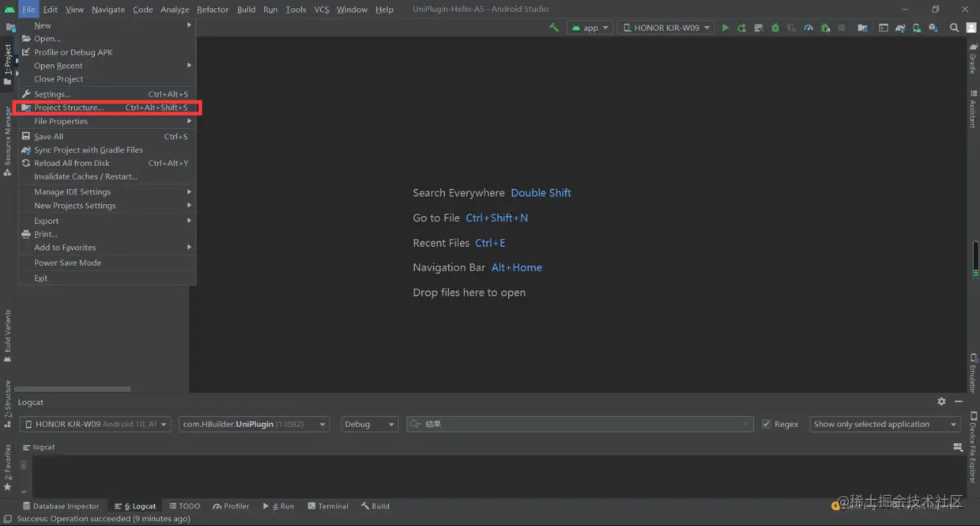Image resolution: width=980 pixels, height=526 pixels.
Task: Open the Emulator side tool window
Action: coord(973,373)
